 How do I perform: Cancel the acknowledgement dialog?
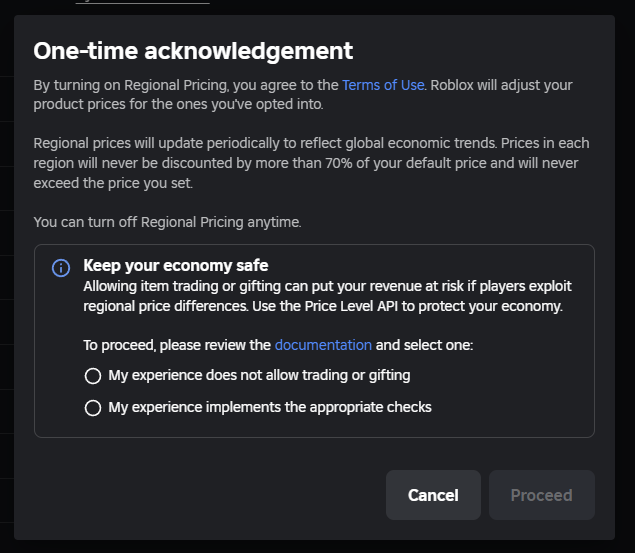coord(433,495)
